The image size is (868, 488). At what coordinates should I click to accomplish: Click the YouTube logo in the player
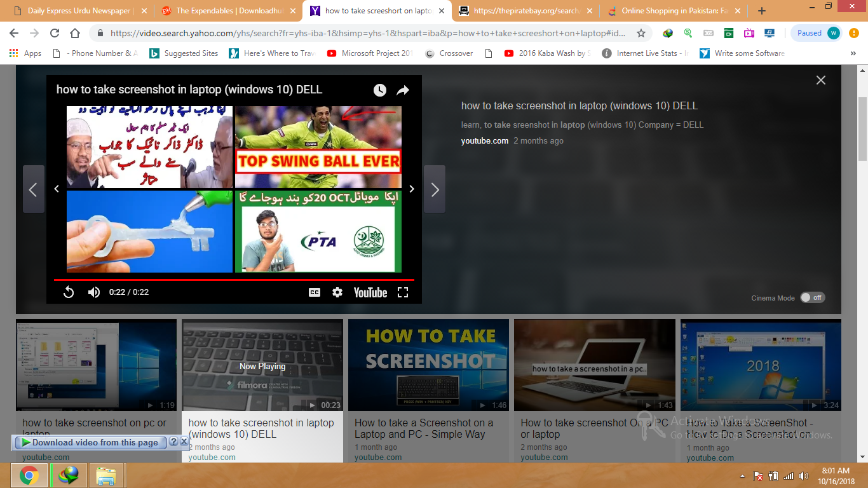point(370,292)
